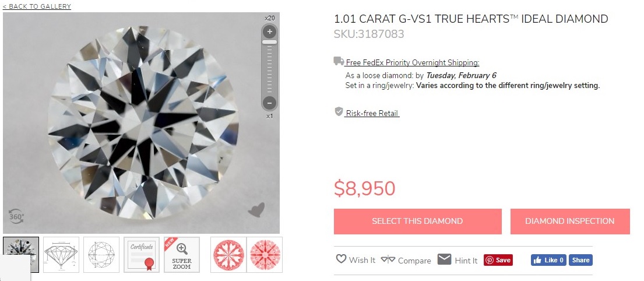Click the zoom out minus button
644x281 pixels.
[x=270, y=103]
